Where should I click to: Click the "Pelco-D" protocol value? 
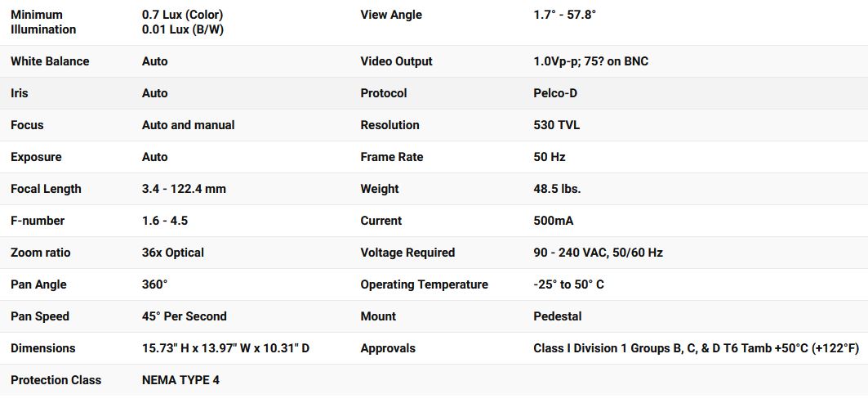pos(555,93)
